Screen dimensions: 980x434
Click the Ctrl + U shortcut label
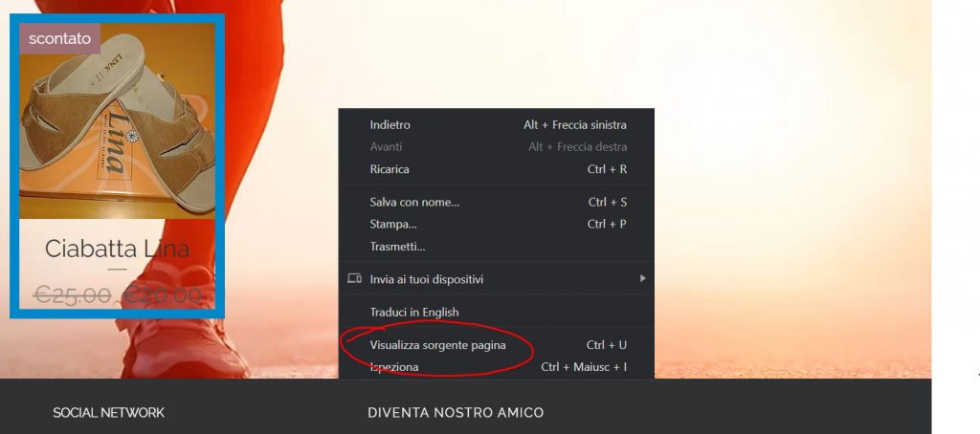(606, 345)
